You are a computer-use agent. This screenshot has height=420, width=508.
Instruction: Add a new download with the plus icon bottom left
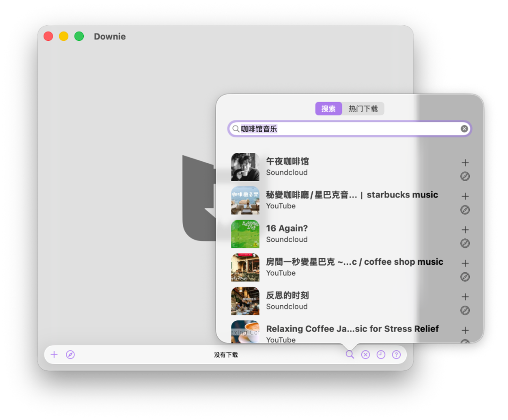coord(54,354)
